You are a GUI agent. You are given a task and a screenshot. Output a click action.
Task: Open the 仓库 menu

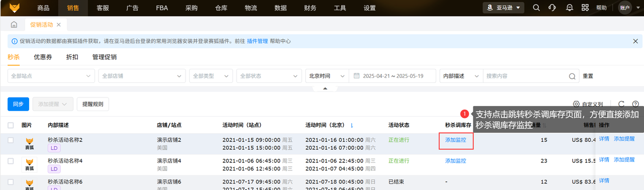221,8
